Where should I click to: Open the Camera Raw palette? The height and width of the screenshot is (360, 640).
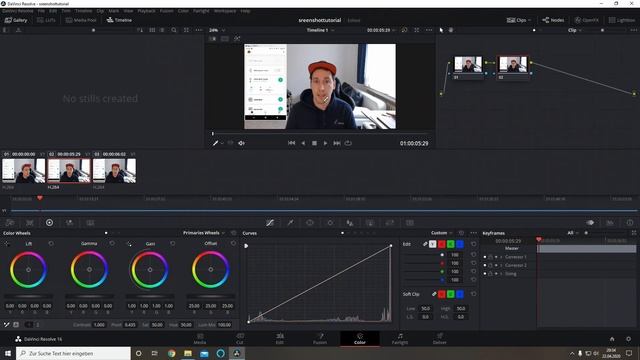(10, 223)
